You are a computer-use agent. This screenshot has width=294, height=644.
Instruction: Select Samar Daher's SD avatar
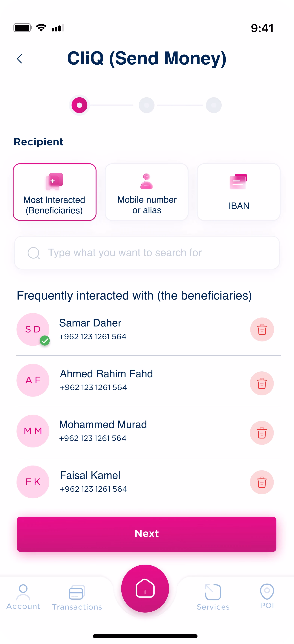click(x=33, y=329)
